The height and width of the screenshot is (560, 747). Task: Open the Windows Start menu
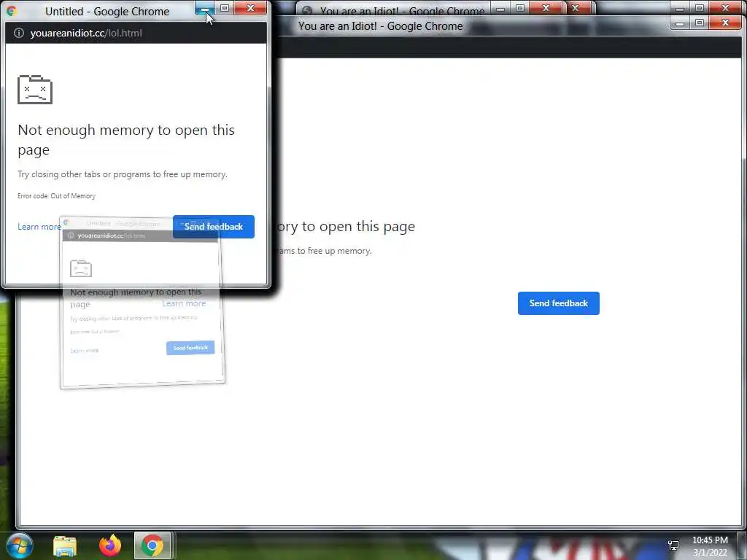(19, 545)
